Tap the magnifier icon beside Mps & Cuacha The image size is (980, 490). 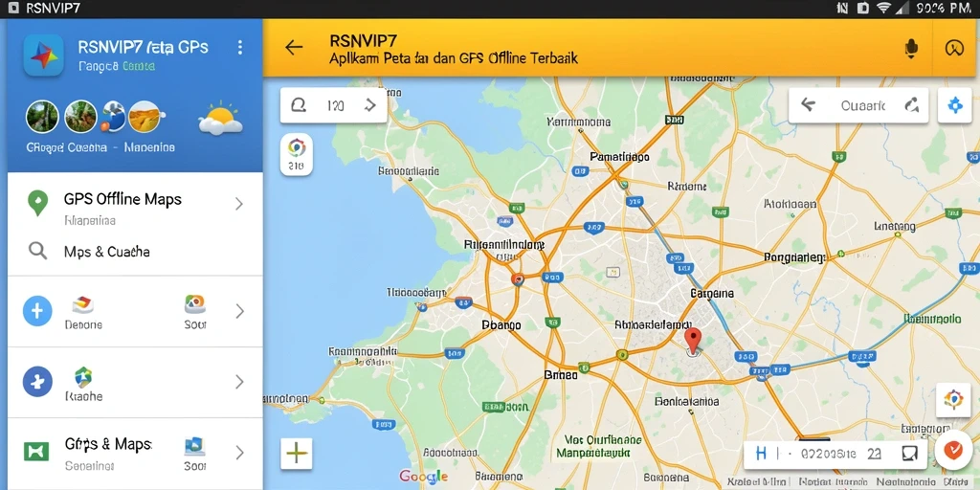[x=38, y=252]
